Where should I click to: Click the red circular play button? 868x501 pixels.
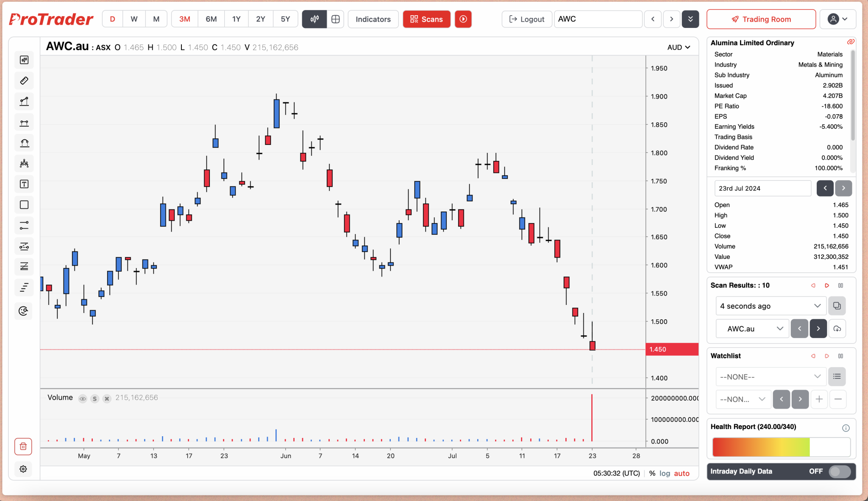[463, 19]
